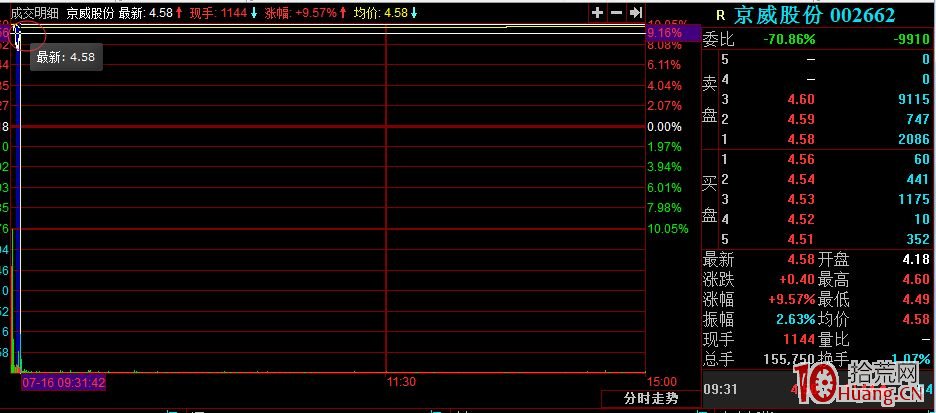Click the 最新: 4.58 tooltip on chart
Image resolution: width=936 pixels, height=413 pixels.
pos(66,58)
